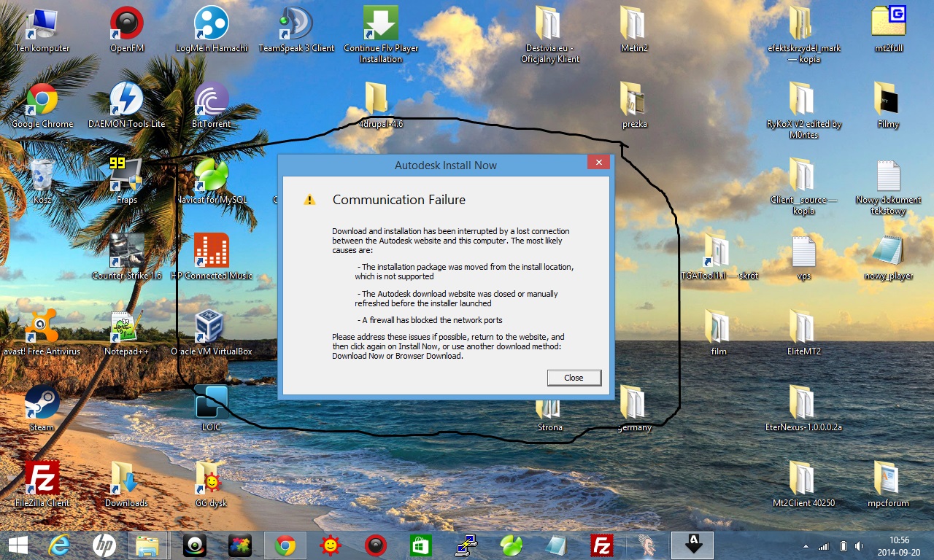Viewport: 934px width, 560px height.
Task: Select the mt2full desktop icon
Action: 888,31
